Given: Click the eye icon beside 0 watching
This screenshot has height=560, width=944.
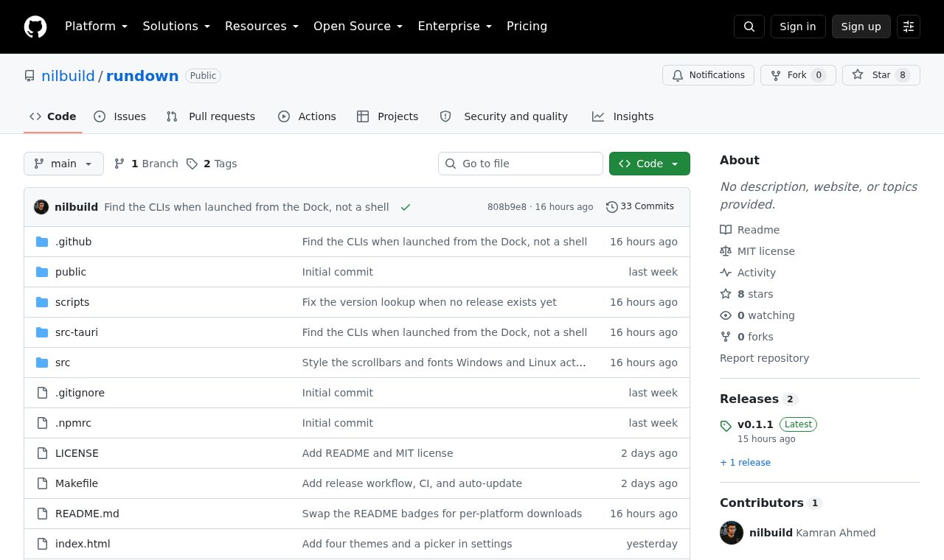Looking at the screenshot, I should coord(726,315).
